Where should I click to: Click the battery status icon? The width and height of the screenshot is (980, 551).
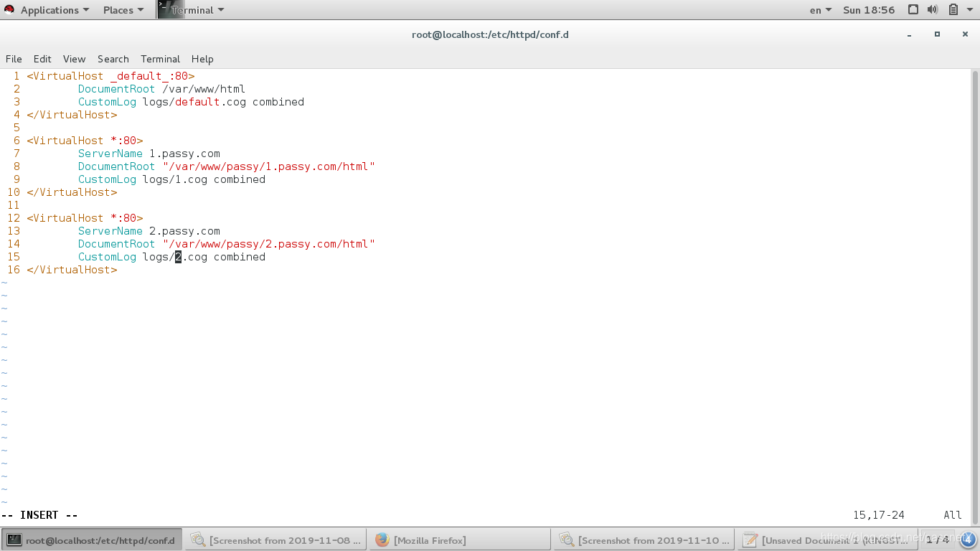[x=953, y=10]
